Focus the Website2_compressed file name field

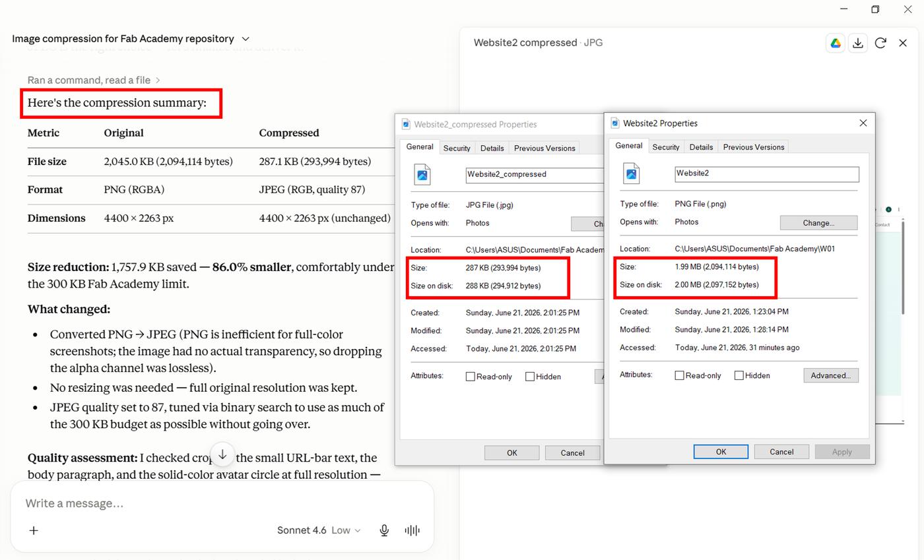click(535, 174)
